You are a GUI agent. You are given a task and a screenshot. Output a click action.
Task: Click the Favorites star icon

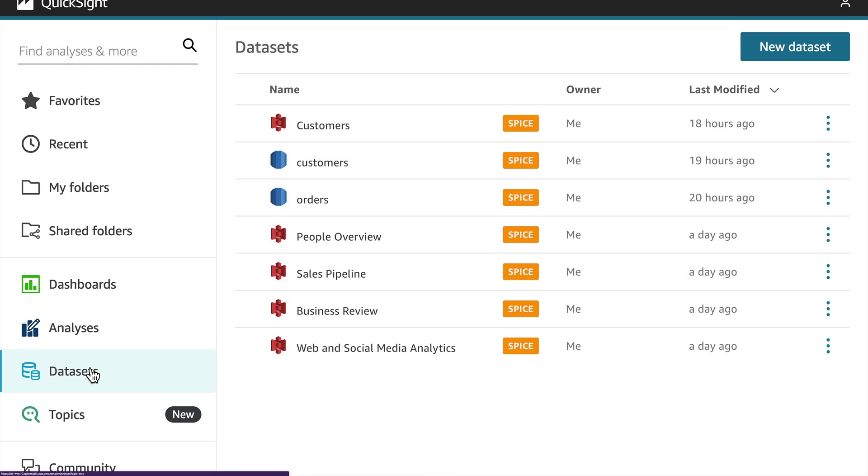tap(31, 100)
